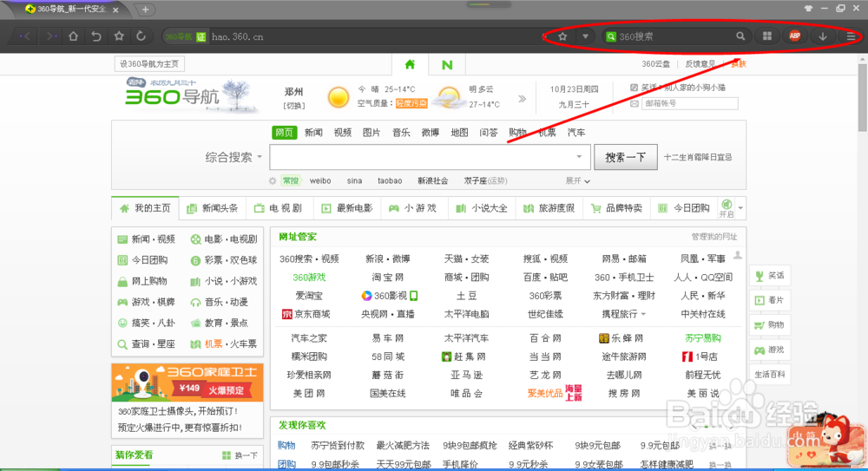Switch to the N tab icon
868x471 pixels.
pos(447,65)
